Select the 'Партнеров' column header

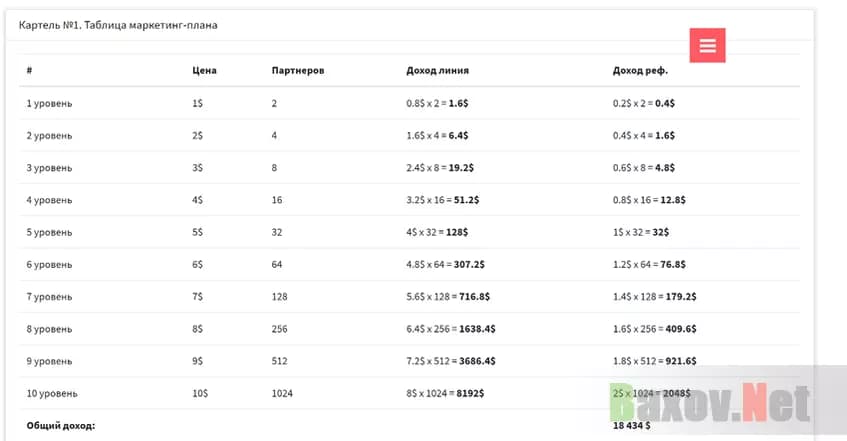tap(297, 71)
